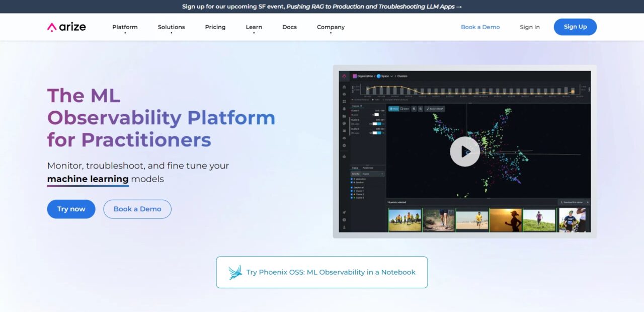Click Arize logo icon inside demo dashboard
Image resolution: width=644 pixels, height=312 pixels.
point(344,76)
